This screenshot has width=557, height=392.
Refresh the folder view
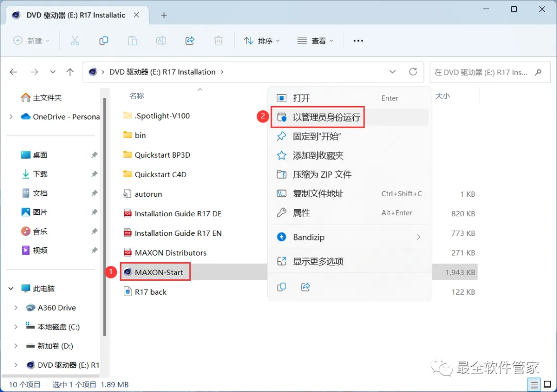(413, 72)
